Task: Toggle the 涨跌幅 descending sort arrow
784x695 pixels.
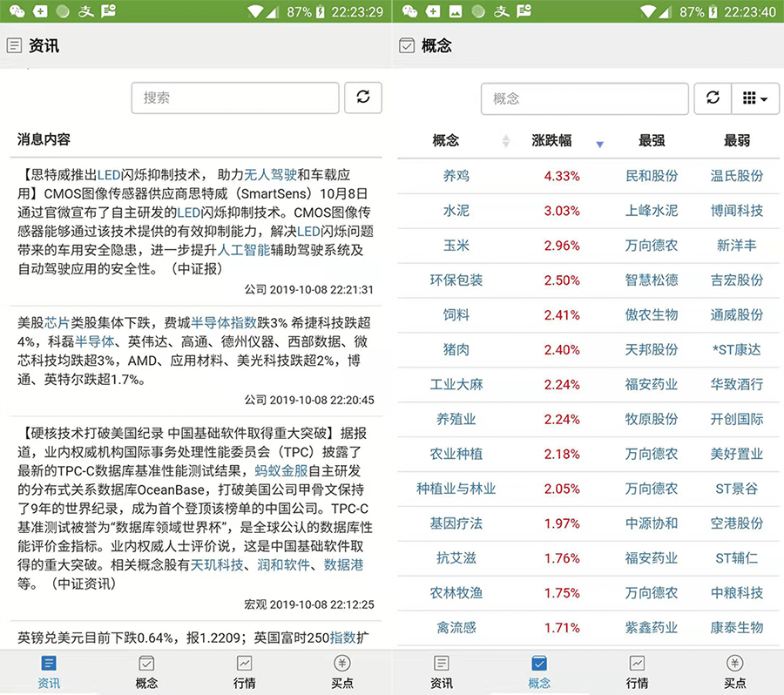Action: [x=599, y=144]
